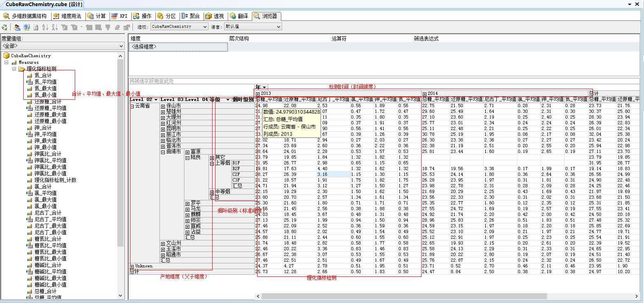Click the Change User people icon
Image resolution: width=644 pixels, height=303 pixels.
(x=17, y=27)
